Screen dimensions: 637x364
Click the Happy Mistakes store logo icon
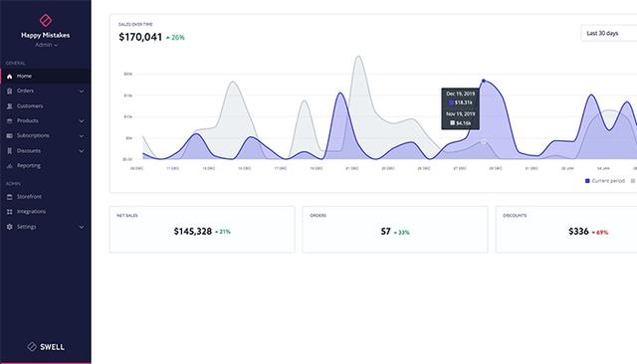pos(46,20)
